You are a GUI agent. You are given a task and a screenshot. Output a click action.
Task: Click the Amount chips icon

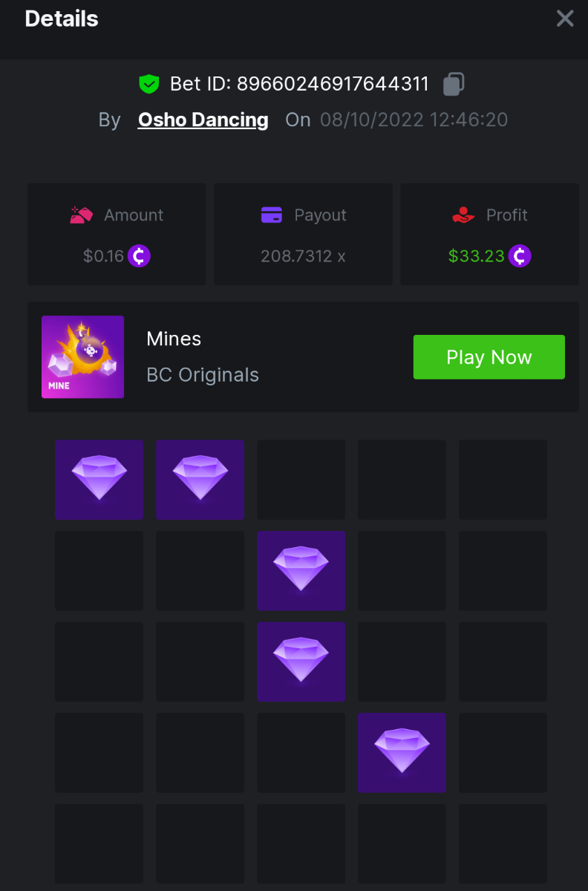[x=82, y=215]
